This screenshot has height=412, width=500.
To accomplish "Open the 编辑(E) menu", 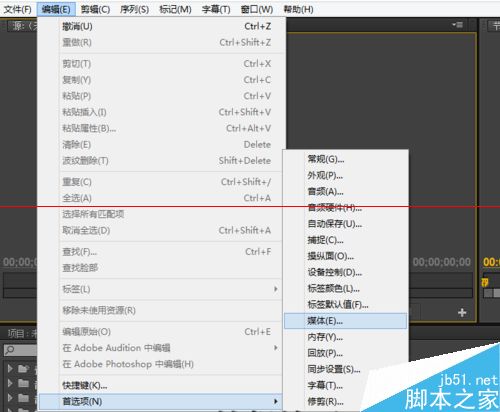I will pos(56,9).
